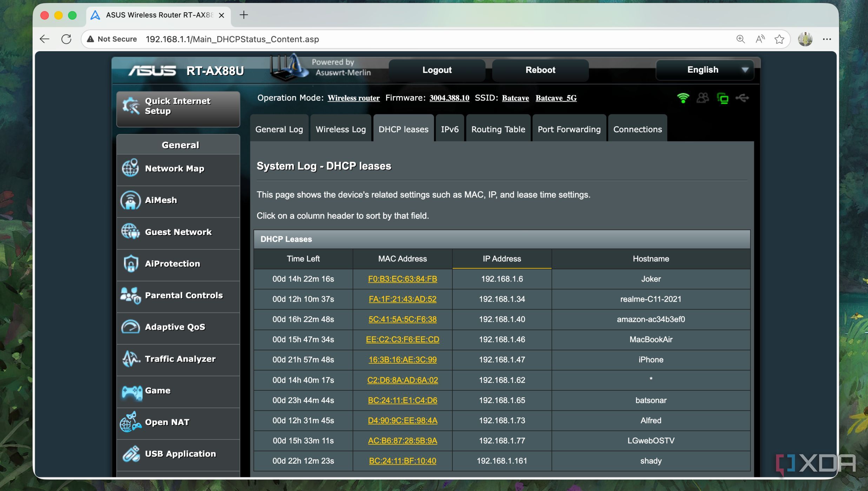Reload page with the refresh icon
The image size is (868, 491).
pos(66,39)
